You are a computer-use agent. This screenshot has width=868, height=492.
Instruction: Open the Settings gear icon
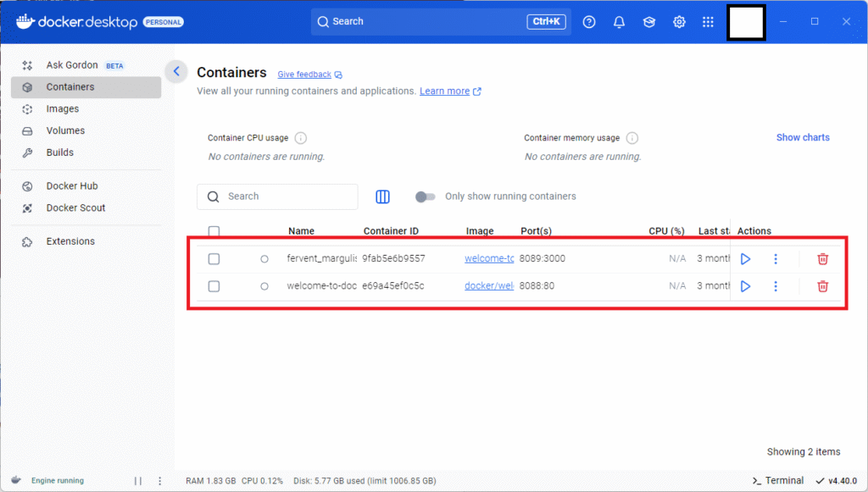point(679,22)
